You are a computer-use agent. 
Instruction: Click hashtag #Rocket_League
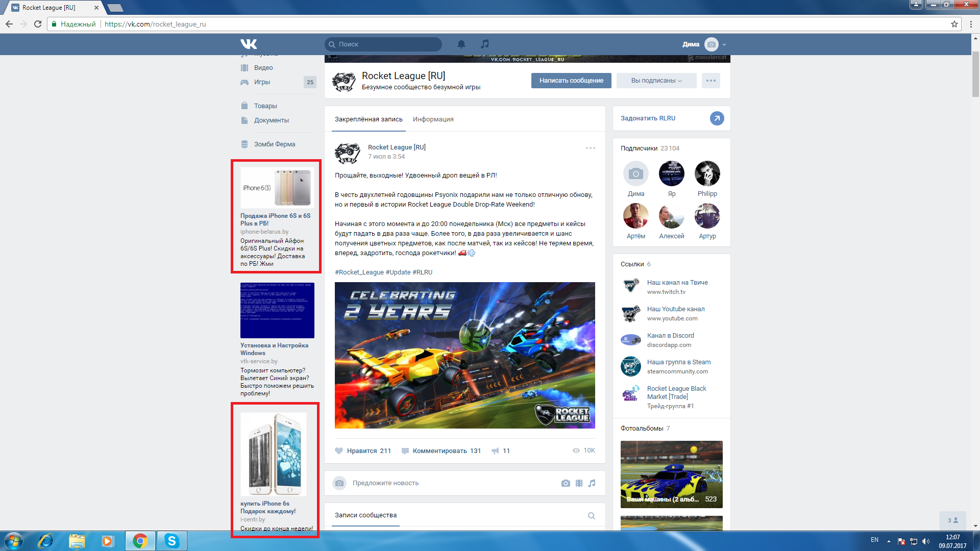click(359, 272)
